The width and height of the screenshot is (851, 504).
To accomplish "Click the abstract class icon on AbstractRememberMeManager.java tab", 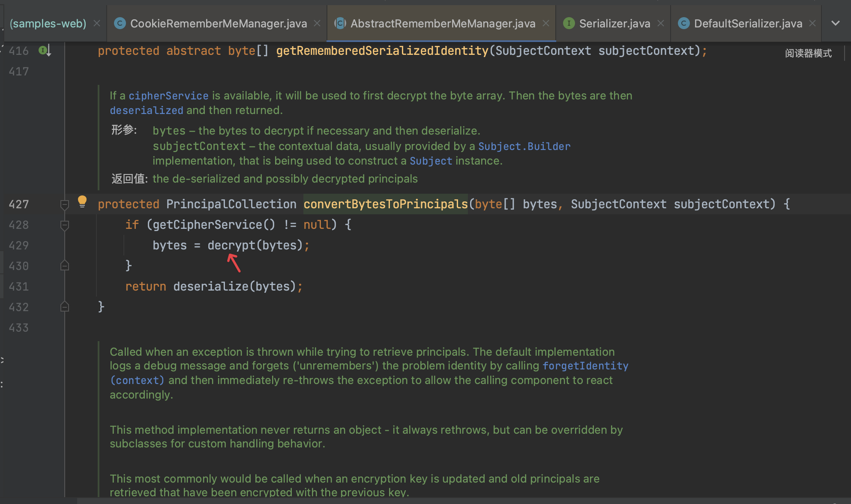I will [x=340, y=23].
